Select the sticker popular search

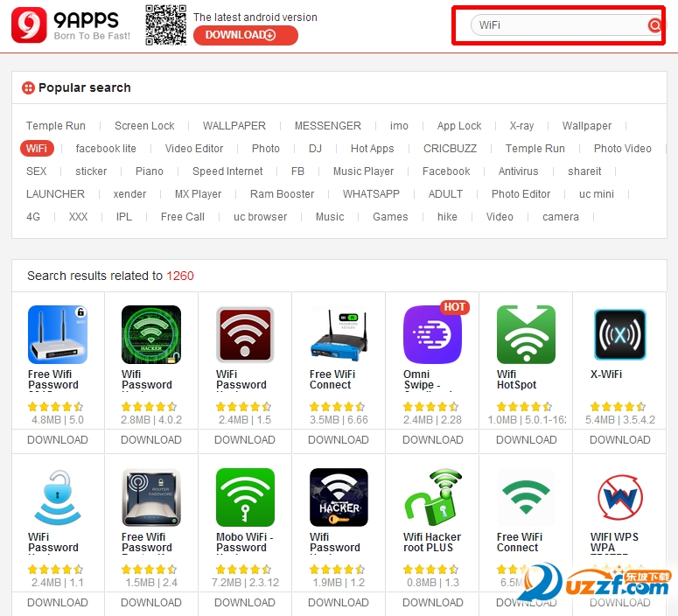(x=91, y=171)
